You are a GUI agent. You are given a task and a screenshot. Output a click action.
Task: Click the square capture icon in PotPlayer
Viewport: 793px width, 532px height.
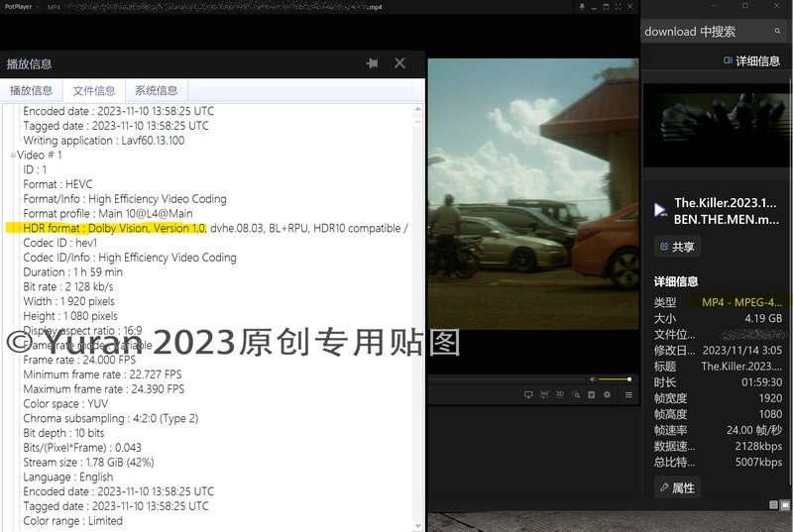coord(591,394)
